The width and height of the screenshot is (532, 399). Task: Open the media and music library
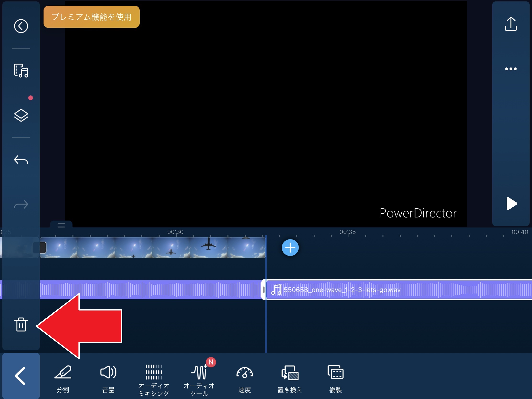click(x=21, y=71)
